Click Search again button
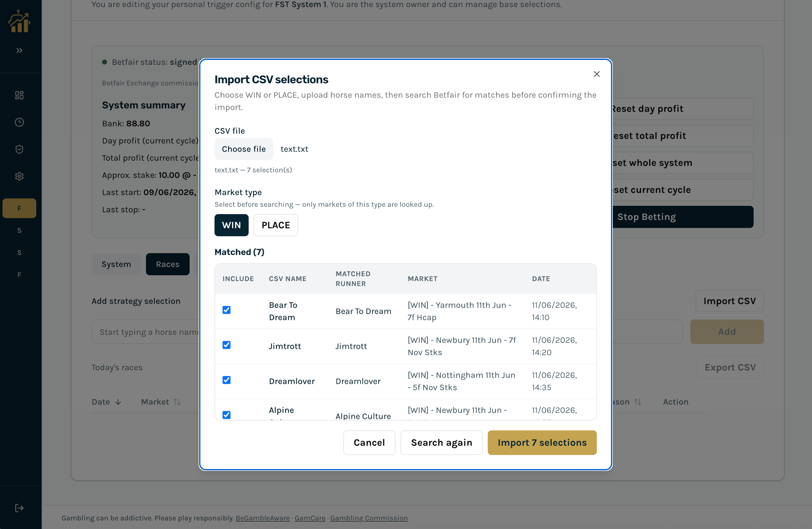The image size is (812, 529). point(441,443)
